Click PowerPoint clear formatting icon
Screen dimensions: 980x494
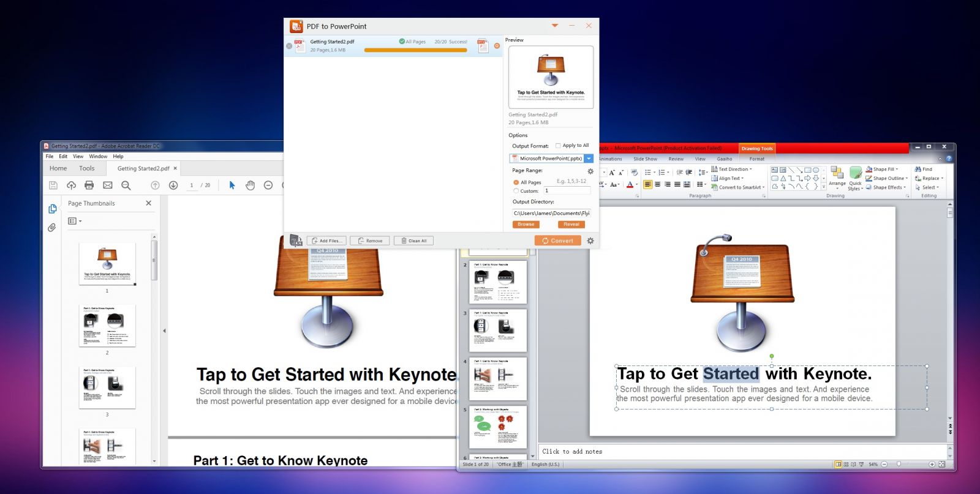(635, 172)
